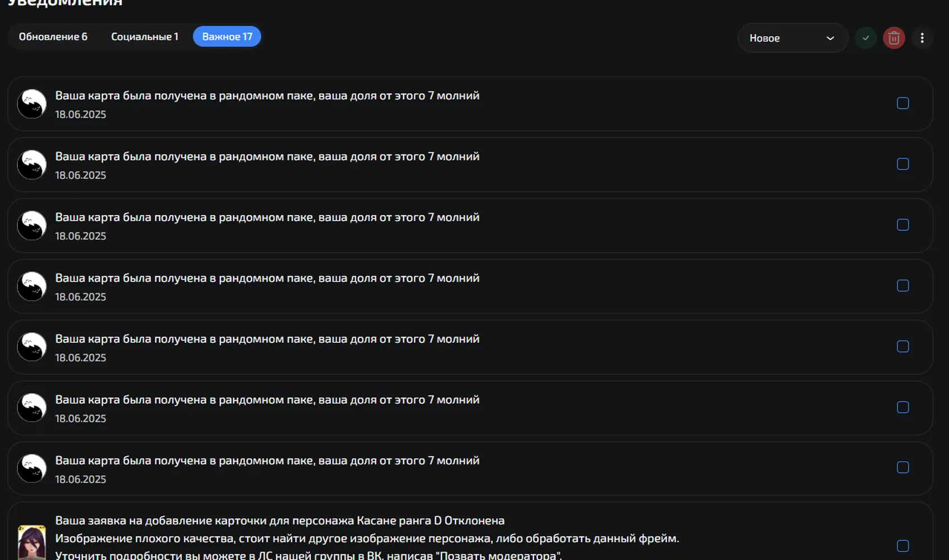Open the three-dot more options menu

tap(922, 38)
